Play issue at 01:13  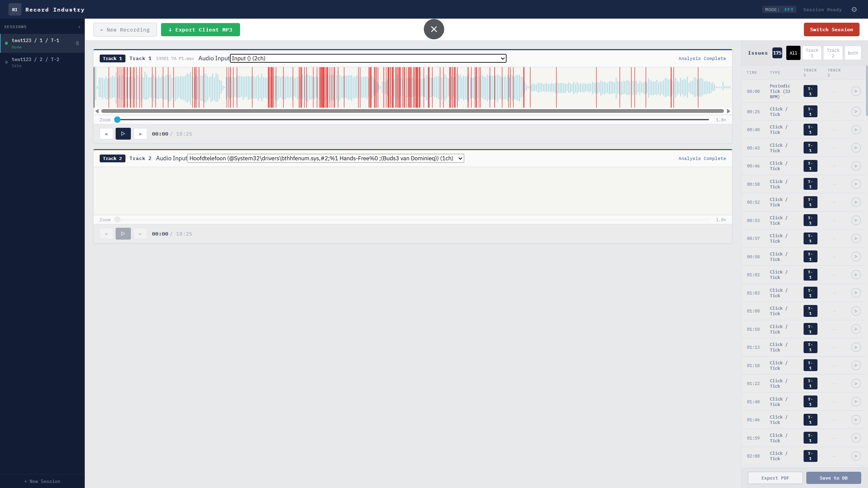click(856, 347)
